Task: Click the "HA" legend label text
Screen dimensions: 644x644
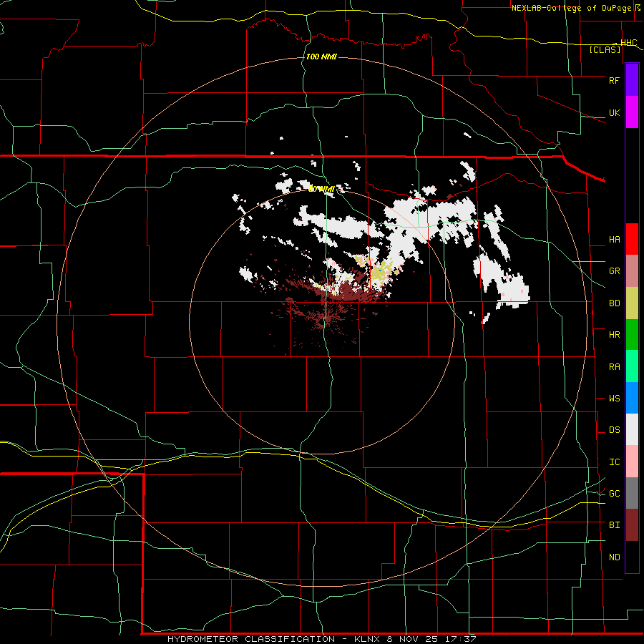Action: [x=614, y=240]
